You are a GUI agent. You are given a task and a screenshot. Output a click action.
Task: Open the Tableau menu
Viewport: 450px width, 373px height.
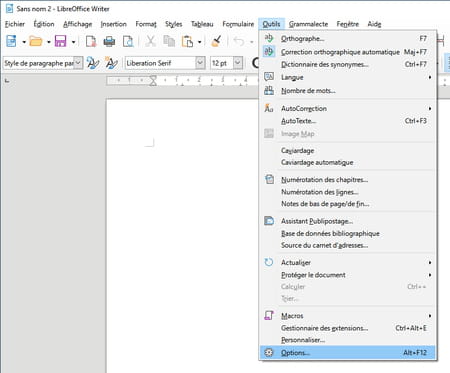(202, 24)
